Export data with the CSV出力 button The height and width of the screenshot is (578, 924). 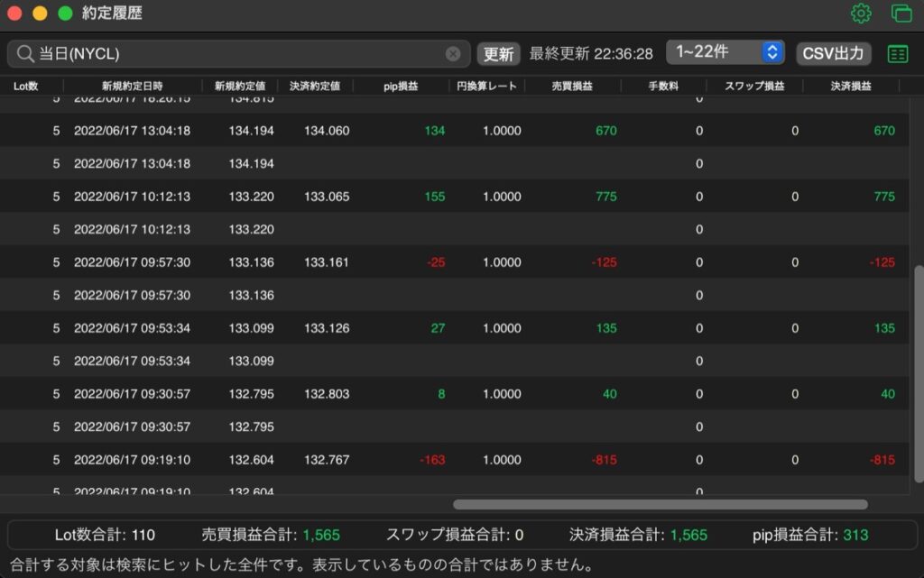point(833,53)
